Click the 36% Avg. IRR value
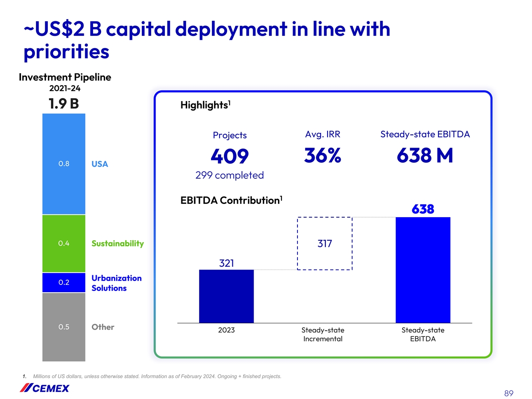 [x=322, y=155]
